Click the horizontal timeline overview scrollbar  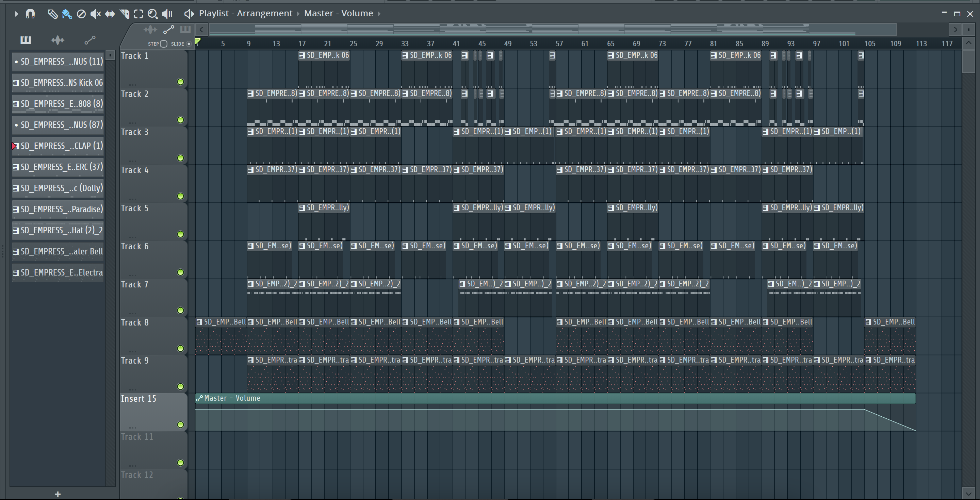[x=552, y=29]
